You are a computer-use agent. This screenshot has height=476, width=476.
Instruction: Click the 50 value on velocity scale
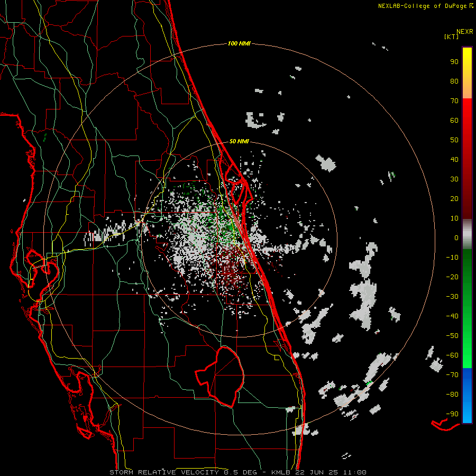click(x=454, y=140)
